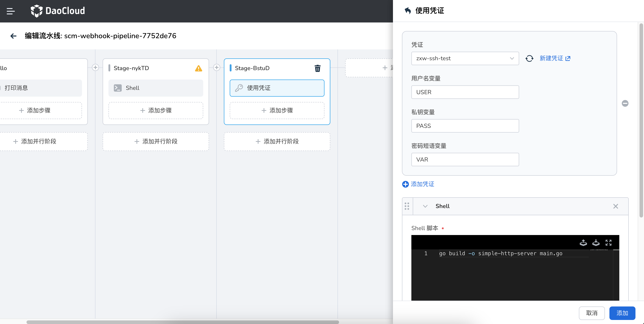Delete Stage-BstuD with trash icon

click(317, 68)
